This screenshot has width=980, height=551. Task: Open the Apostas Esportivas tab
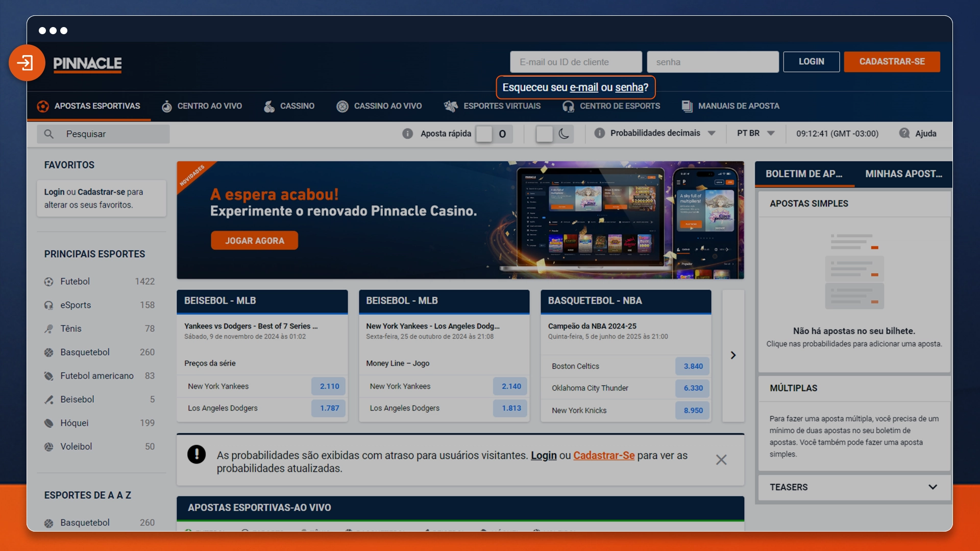89,106
